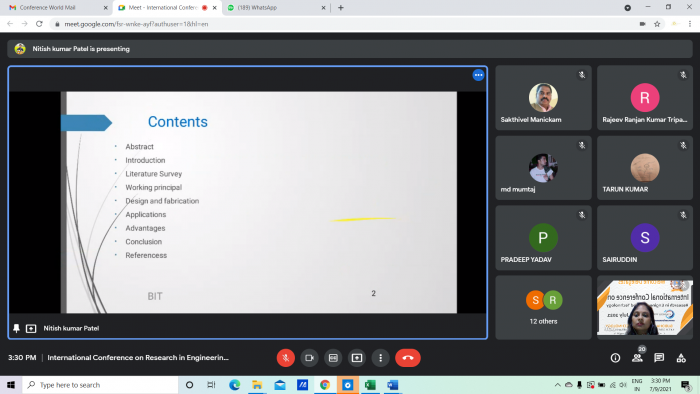
Task: Leave the call with red hang-up button
Action: coord(408,358)
